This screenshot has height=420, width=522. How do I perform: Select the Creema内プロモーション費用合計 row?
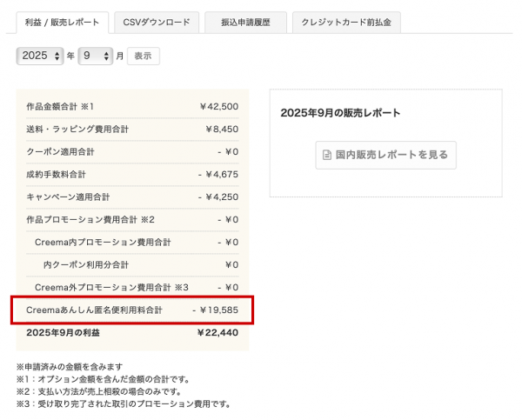pos(132,242)
